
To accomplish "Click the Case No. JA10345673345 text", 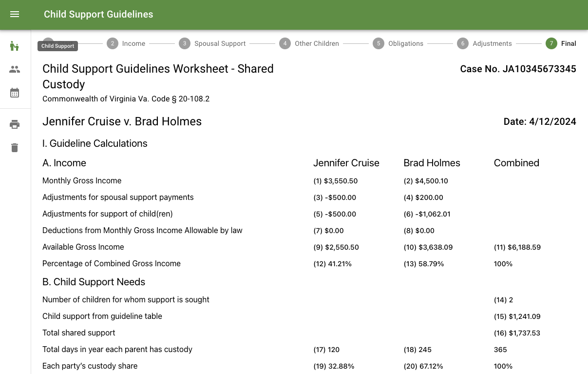I will click(x=518, y=69).
